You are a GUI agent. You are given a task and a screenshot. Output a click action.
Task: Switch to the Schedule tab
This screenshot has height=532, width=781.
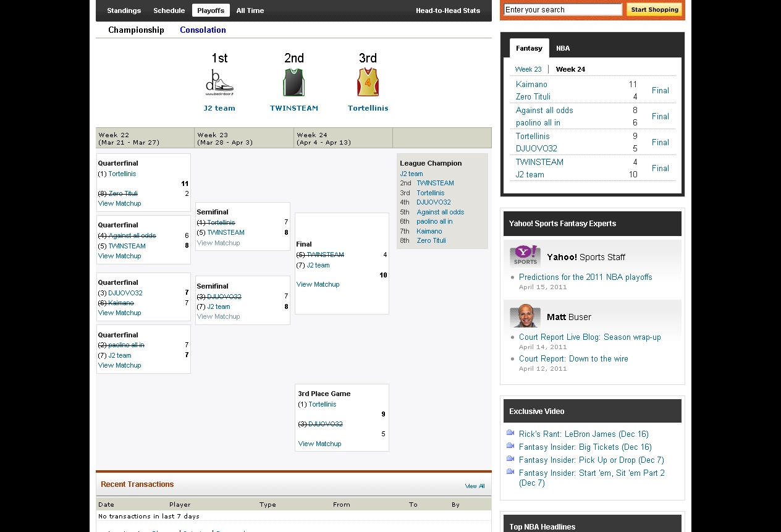click(169, 11)
